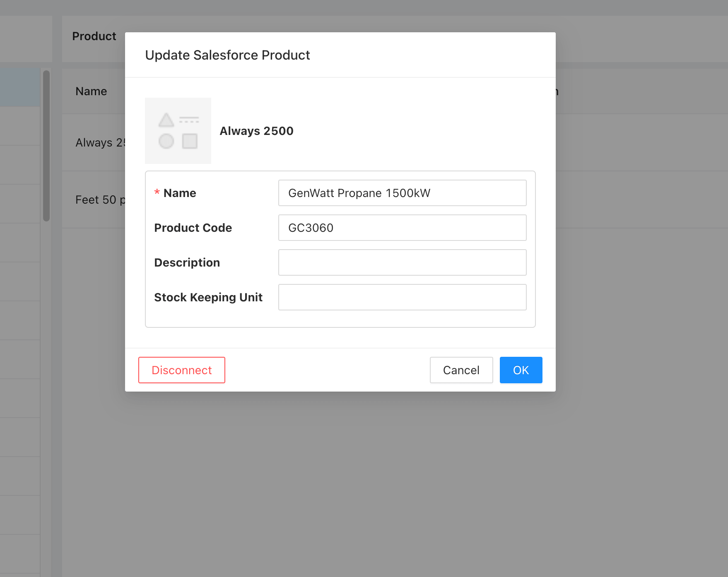Click the Product heading in background page
Screen dimensions: 728x577
pyautogui.click(x=94, y=36)
